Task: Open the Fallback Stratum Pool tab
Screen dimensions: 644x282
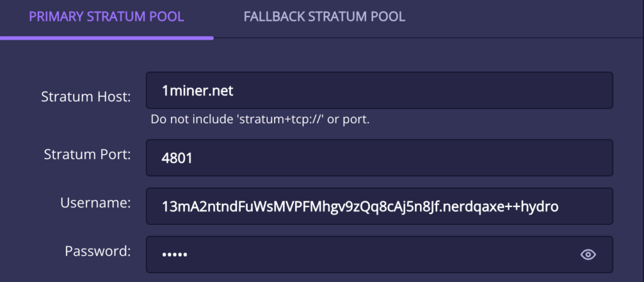Action: click(325, 17)
